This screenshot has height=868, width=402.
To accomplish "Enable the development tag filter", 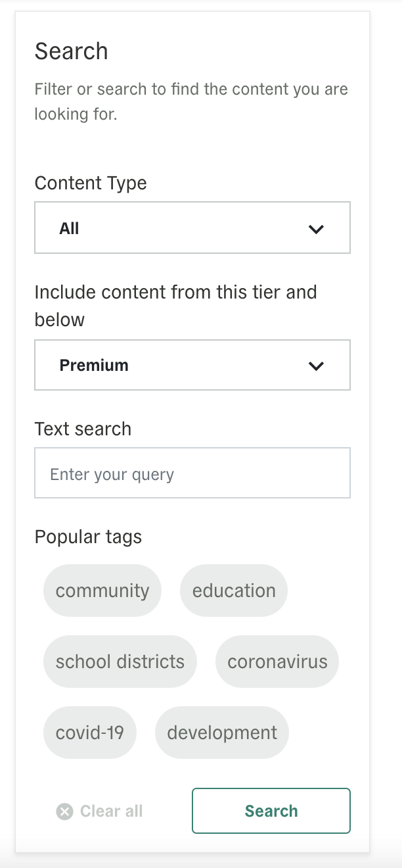I will [x=222, y=733].
